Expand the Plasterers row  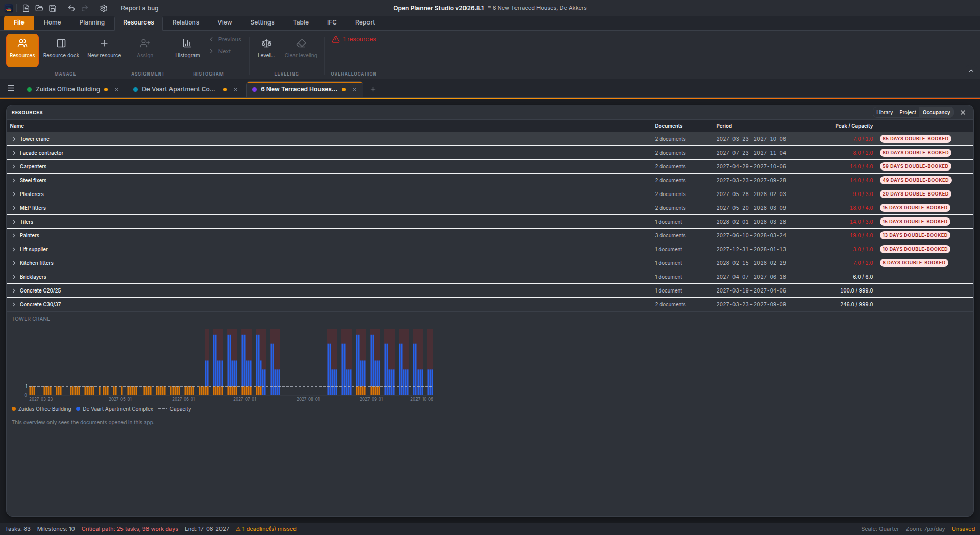[x=14, y=194]
